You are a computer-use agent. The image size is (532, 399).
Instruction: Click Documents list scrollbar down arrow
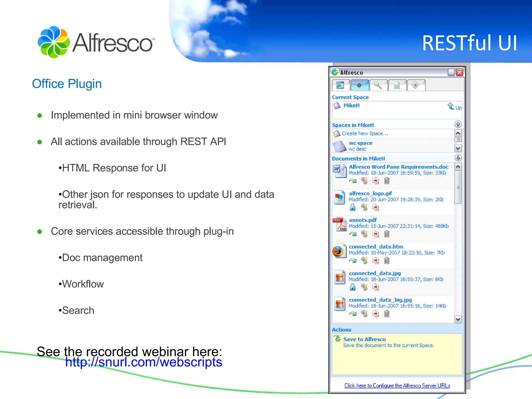coord(458,319)
